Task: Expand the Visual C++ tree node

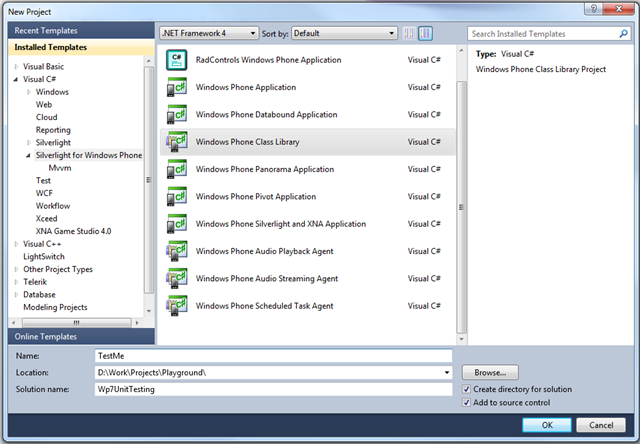Action: pos(16,244)
